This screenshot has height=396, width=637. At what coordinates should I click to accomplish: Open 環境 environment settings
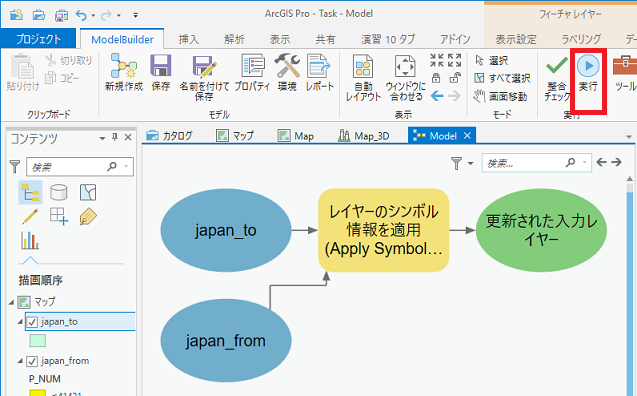tap(287, 72)
